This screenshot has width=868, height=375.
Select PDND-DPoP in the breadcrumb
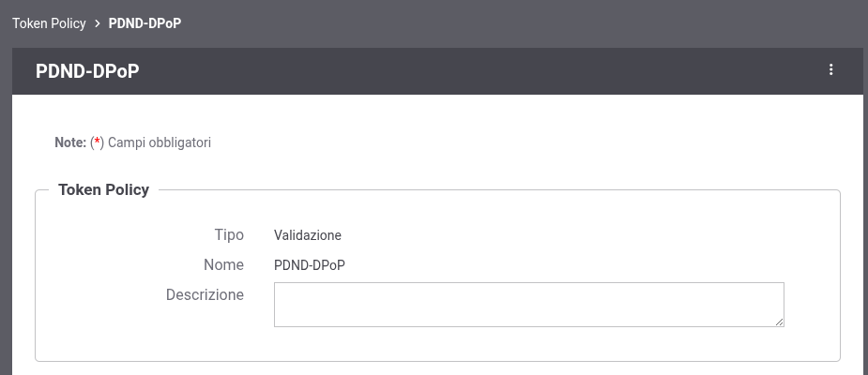pyautogui.click(x=145, y=22)
